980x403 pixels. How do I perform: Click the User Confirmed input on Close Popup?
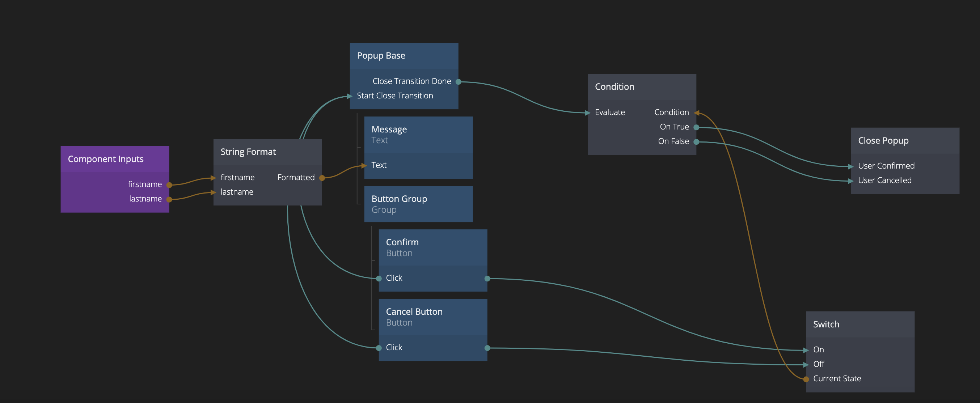point(886,166)
